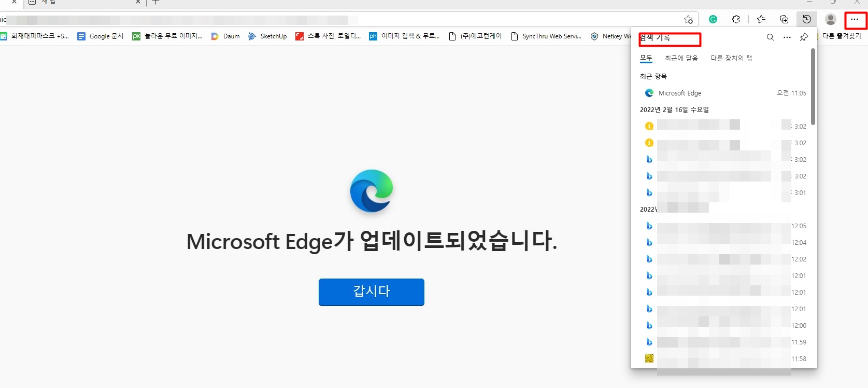Open the user profile avatar icon
868x388 pixels.
[831, 19]
